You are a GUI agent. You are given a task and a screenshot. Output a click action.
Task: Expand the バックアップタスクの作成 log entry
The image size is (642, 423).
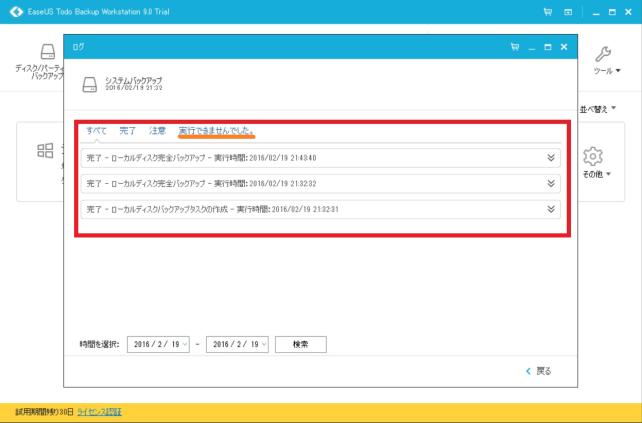[551, 209]
